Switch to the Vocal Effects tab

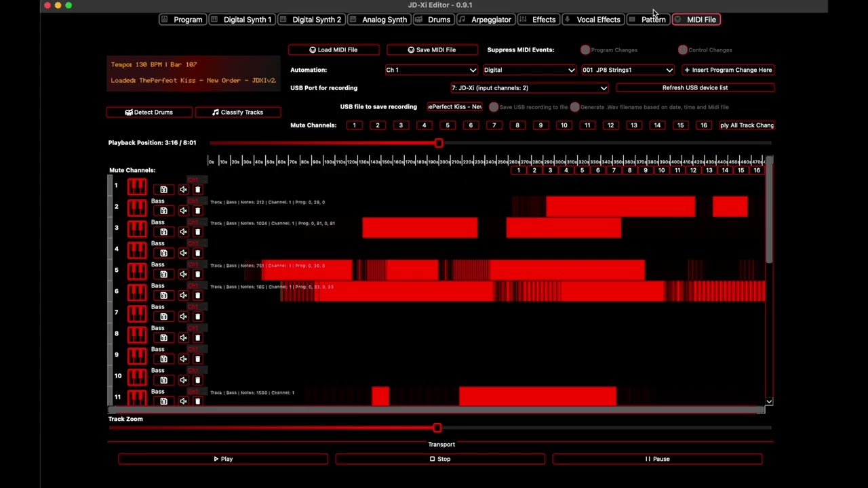point(592,20)
